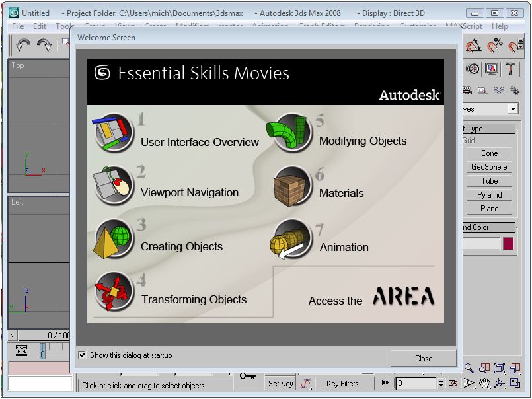Open Key Filters dialog
The width and height of the screenshot is (532, 399).
point(345,383)
